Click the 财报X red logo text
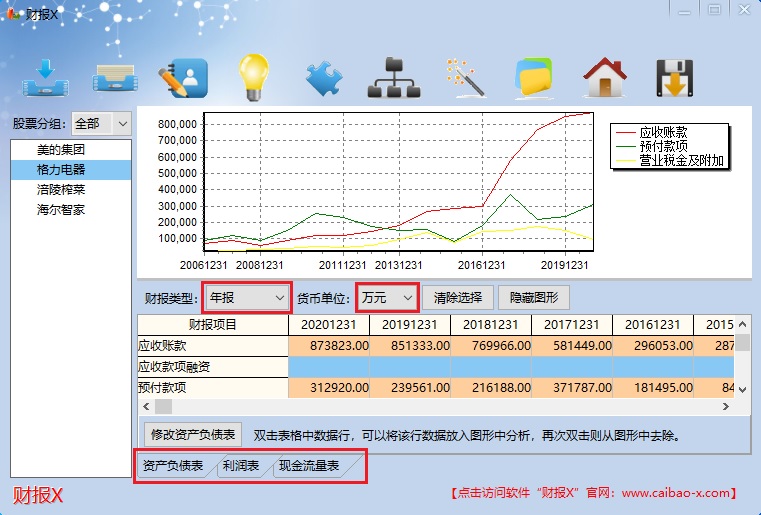Viewport: 761px width, 515px height. pyautogui.click(x=37, y=496)
